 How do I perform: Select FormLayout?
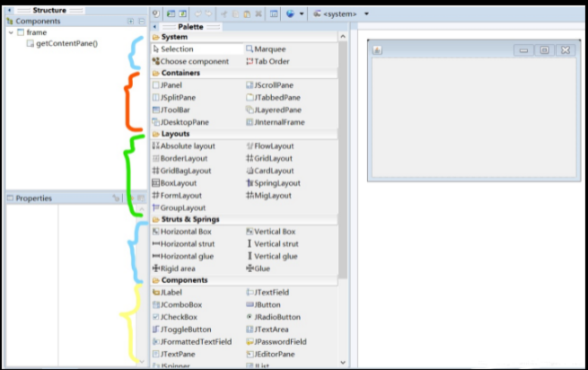177,196
